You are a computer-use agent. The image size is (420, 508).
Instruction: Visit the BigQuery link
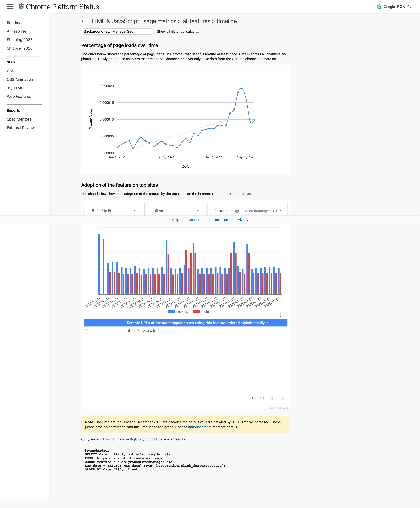tap(137, 439)
